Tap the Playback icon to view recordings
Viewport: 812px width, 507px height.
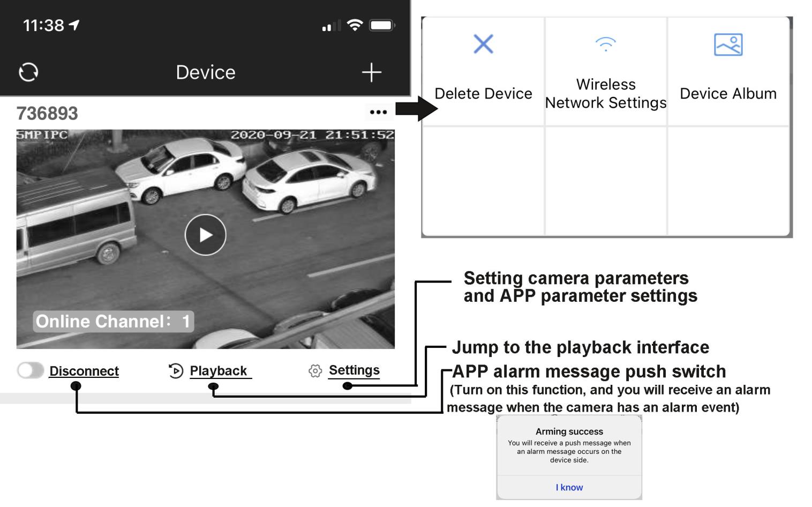[175, 370]
